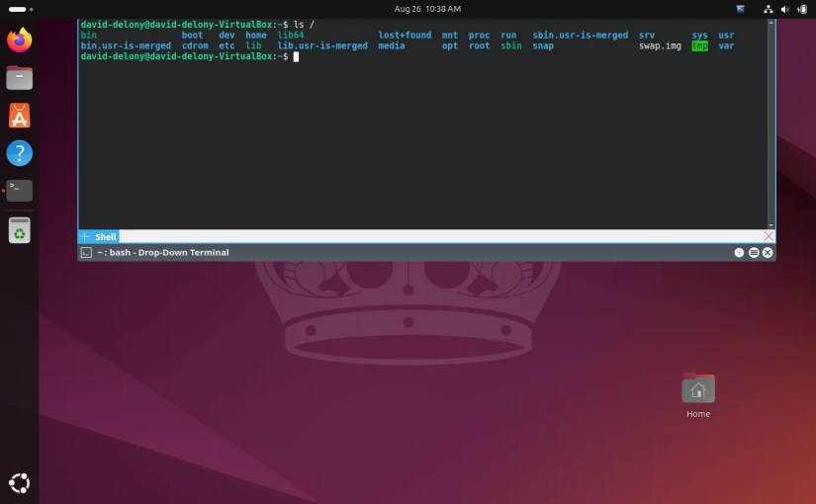
Task: Click the tray icon left of the network icon
Action: pyautogui.click(x=740, y=9)
